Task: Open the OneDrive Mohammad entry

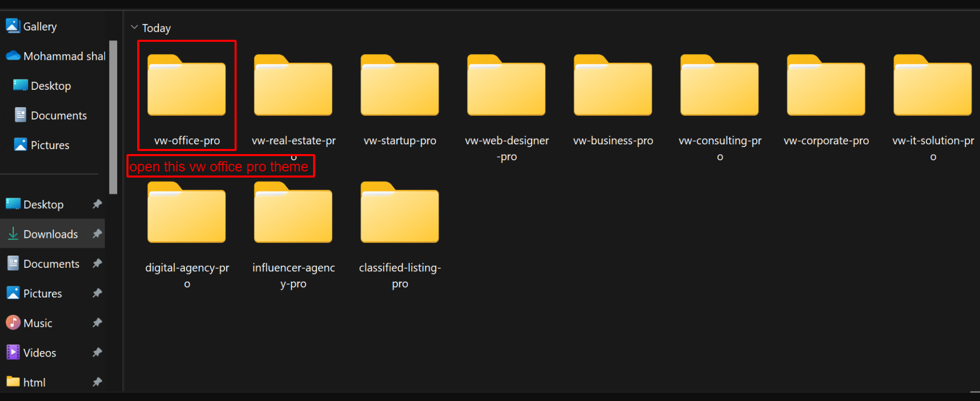Action: pyautogui.click(x=64, y=56)
